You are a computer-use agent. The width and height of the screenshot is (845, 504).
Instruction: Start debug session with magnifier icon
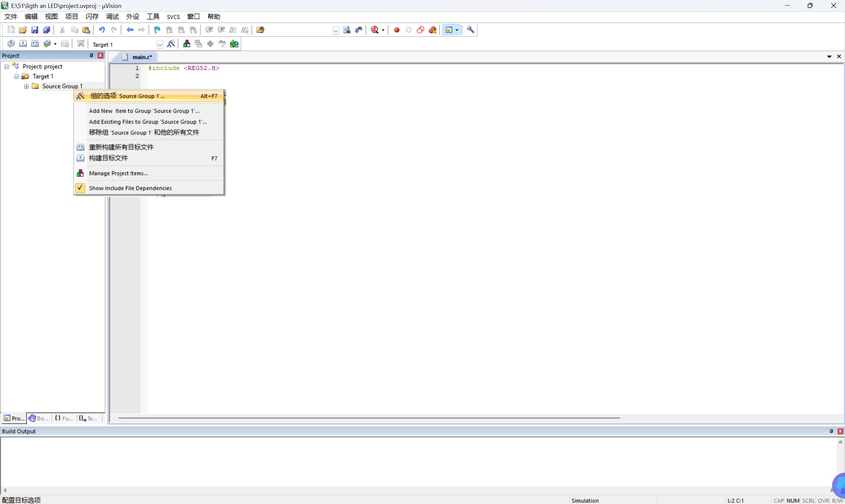click(x=375, y=30)
